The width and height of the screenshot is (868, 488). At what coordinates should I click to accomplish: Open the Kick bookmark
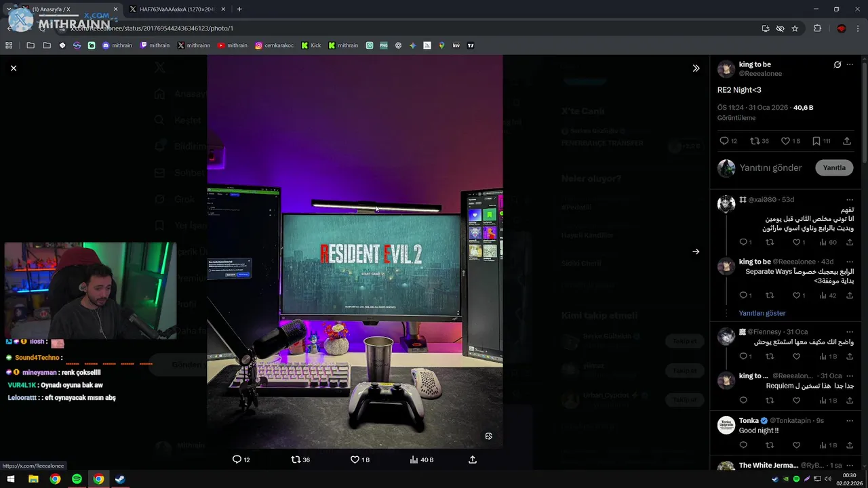(x=311, y=45)
